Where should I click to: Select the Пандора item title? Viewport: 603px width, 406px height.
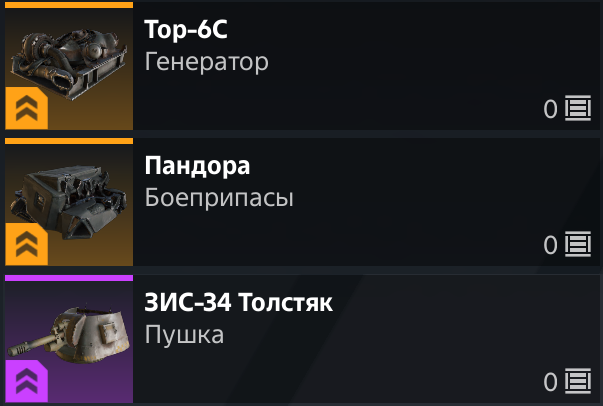pos(197,166)
